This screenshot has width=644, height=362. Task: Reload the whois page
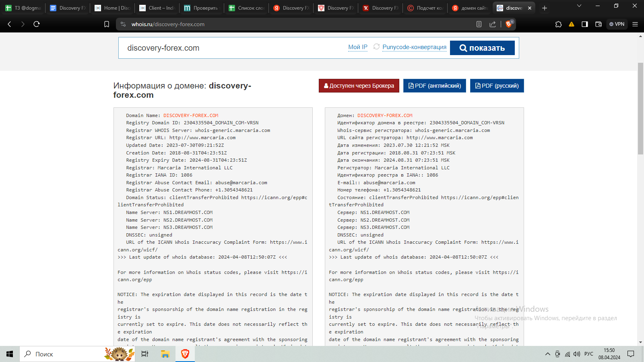37,24
